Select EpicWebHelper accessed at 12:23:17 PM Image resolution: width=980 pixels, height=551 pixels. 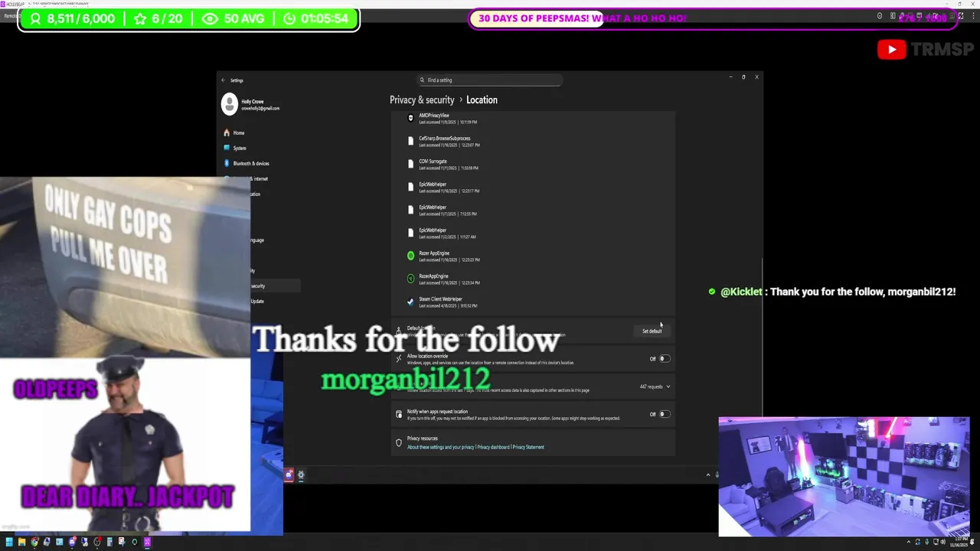pyautogui.click(x=532, y=187)
